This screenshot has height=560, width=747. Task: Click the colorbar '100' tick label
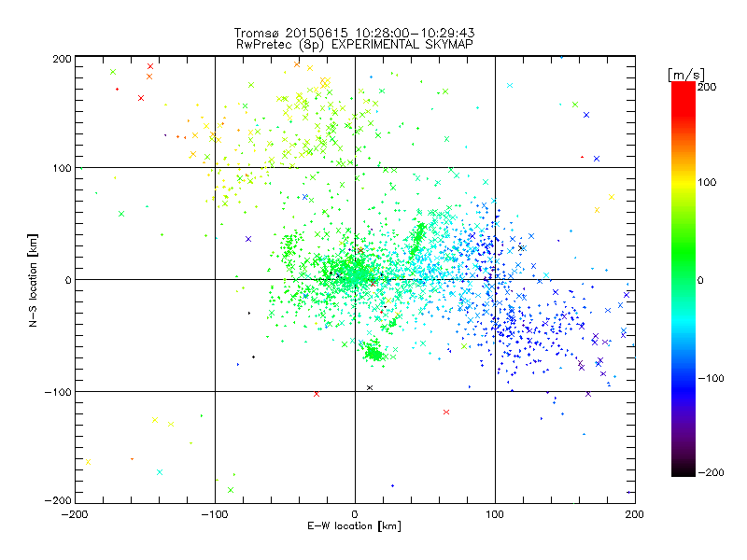(707, 182)
